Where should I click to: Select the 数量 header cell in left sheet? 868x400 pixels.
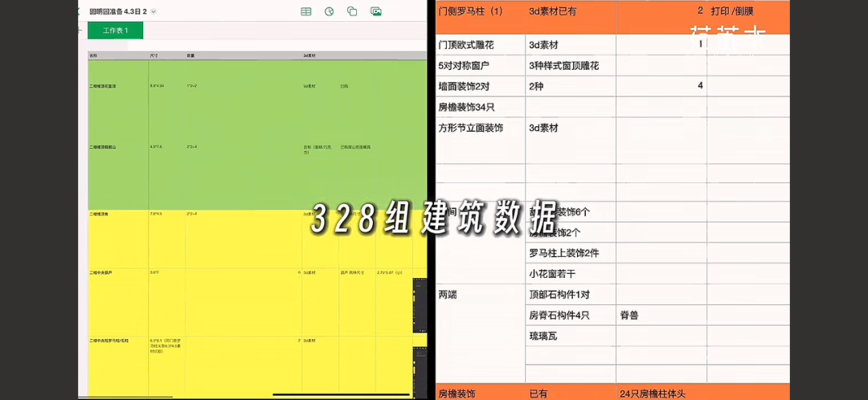tap(243, 56)
